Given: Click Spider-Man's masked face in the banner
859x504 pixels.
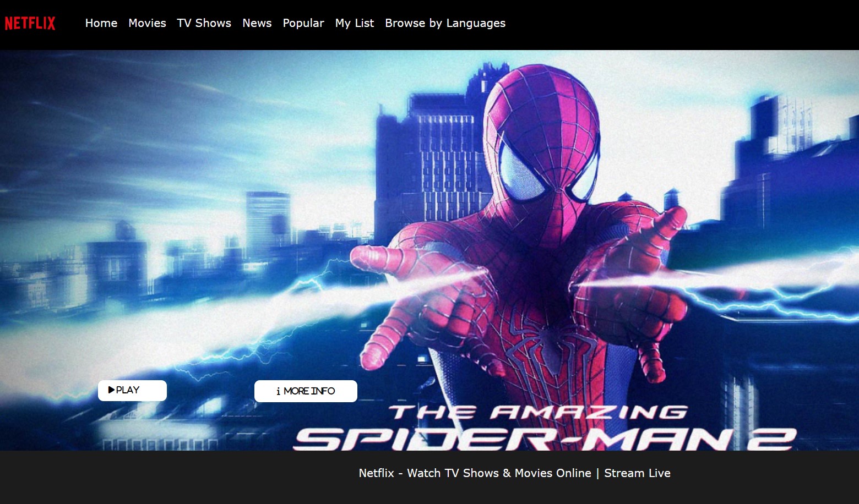Looking at the screenshot, I should (x=542, y=143).
